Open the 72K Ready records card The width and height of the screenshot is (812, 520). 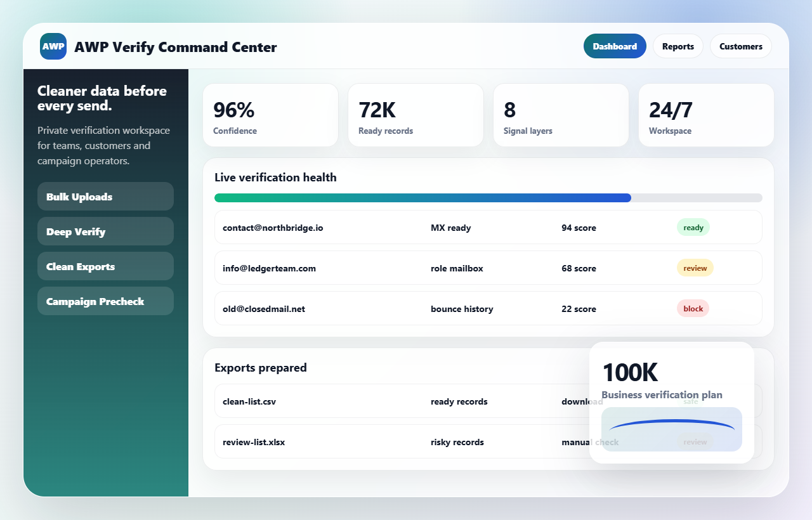pyautogui.click(x=416, y=115)
